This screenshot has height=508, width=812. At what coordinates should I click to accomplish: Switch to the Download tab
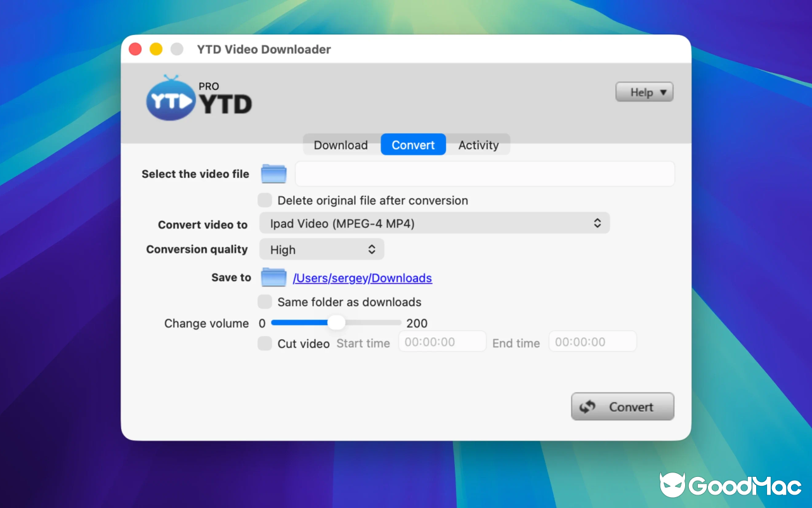pyautogui.click(x=340, y=144)
